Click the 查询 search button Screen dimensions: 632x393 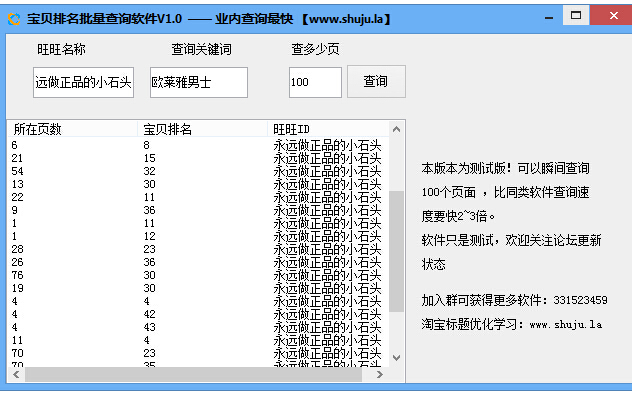click(x=376, y=81)
